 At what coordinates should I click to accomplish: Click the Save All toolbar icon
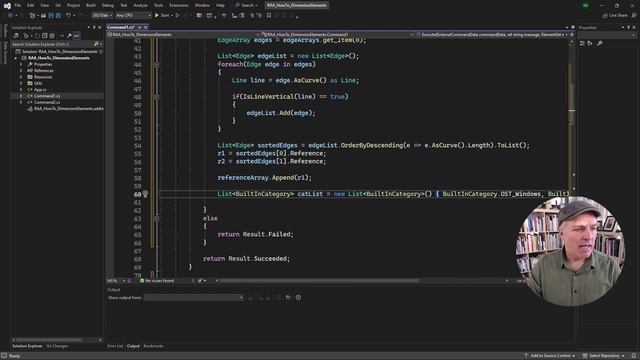click(58, 16)
